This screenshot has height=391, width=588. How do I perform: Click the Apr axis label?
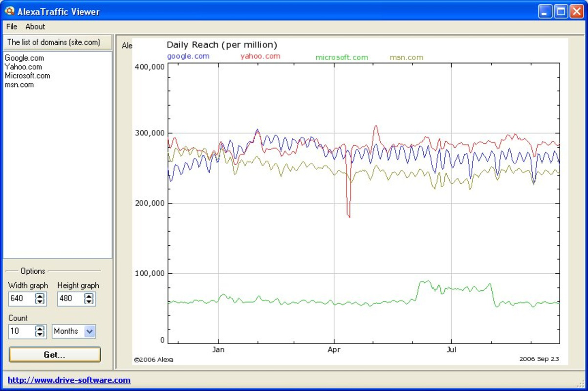pyautogui.click(x=334, y=349)
